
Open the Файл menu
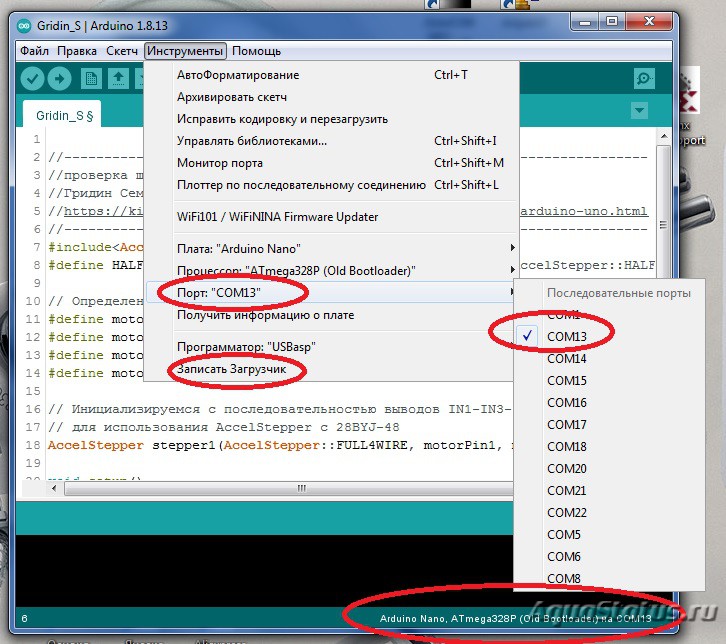point(34,51)
